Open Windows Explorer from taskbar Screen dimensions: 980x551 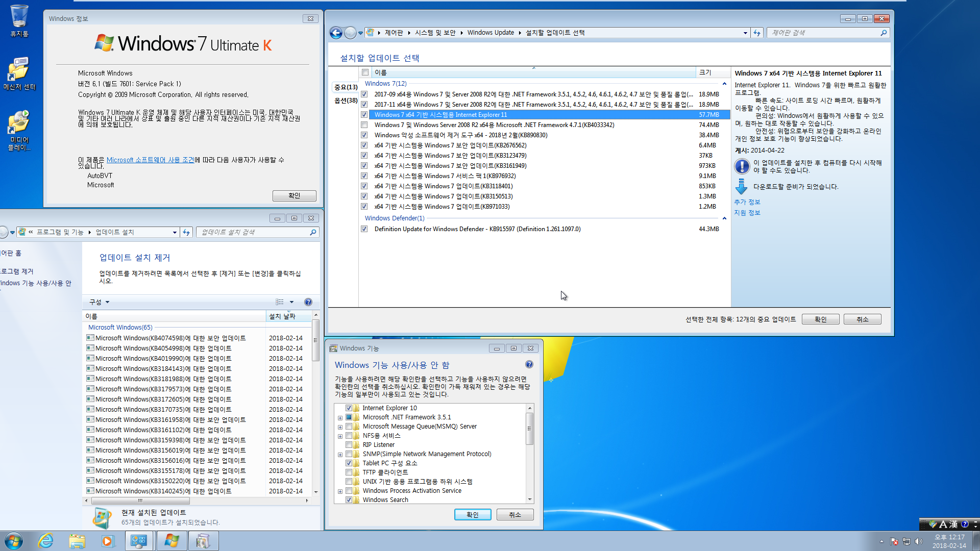point(77,541)
